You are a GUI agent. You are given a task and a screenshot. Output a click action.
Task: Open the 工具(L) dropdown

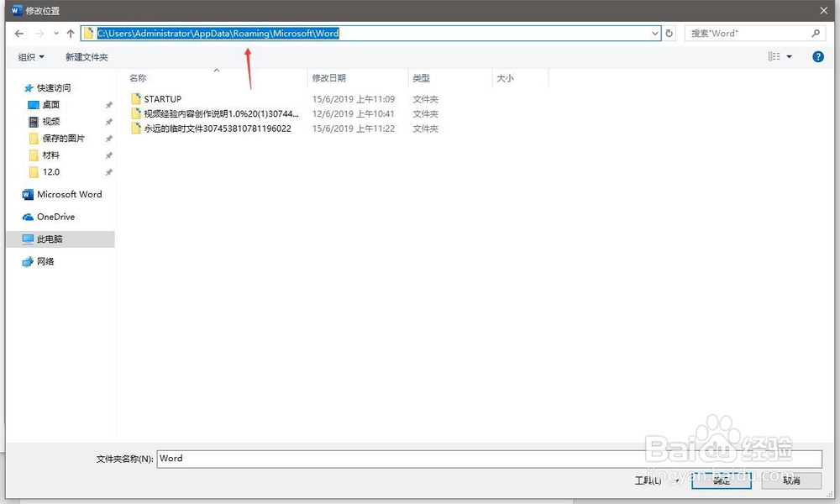click(x=657, y=480)
